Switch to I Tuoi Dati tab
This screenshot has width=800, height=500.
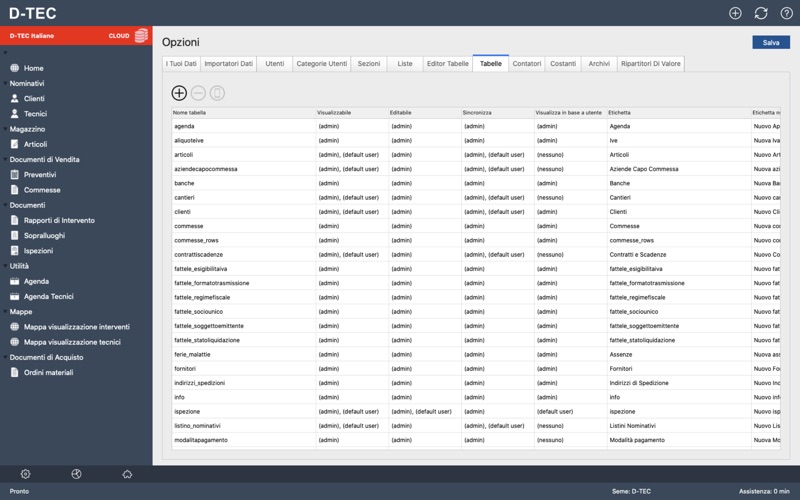181,64
